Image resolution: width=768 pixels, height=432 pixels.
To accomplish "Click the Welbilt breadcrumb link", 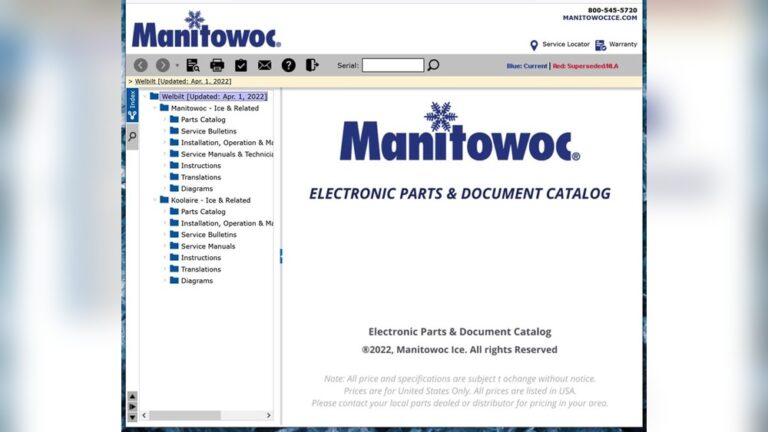I will (183, 81).
